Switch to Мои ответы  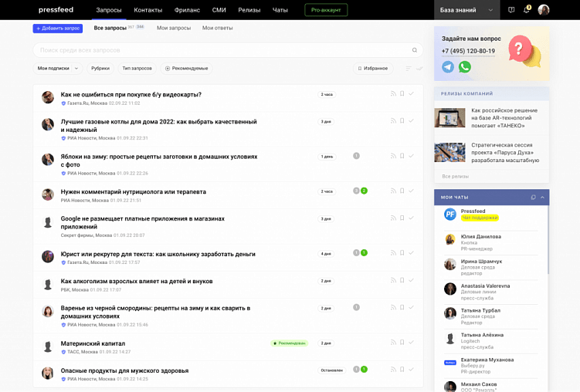coord(218,28)
